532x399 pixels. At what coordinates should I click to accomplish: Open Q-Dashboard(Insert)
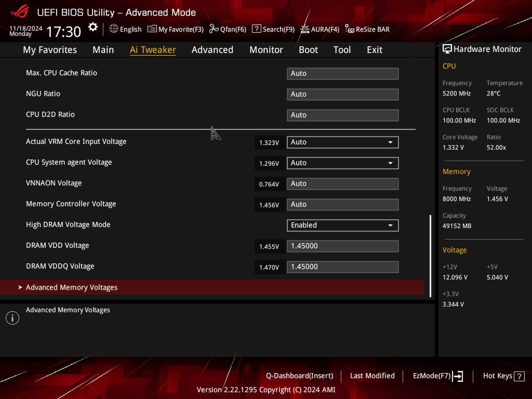coord(299,376)
